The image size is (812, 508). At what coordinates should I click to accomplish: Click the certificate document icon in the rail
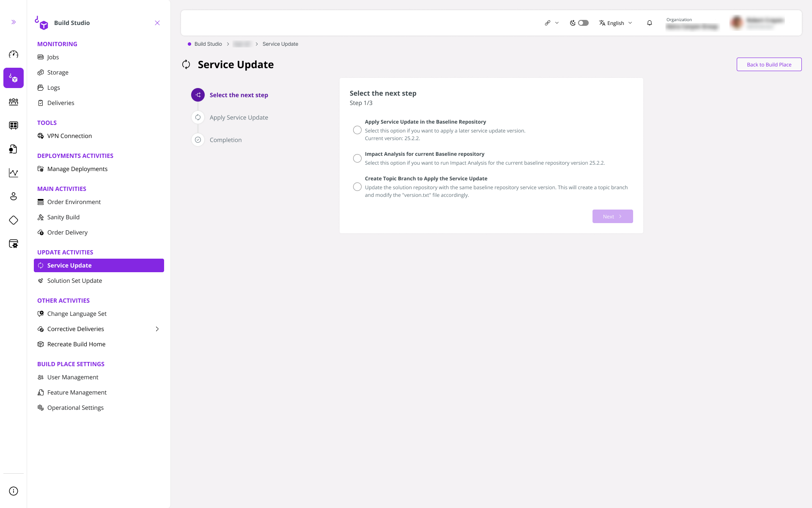[14, 149]
